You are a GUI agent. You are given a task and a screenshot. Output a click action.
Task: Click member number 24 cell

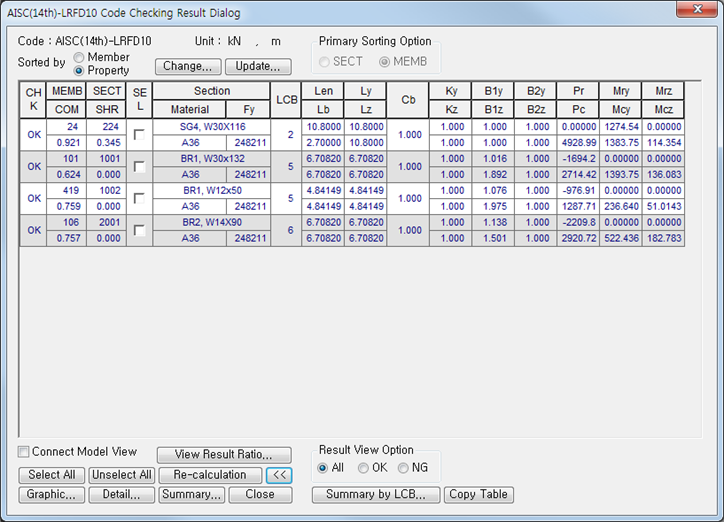click(66, 127)
